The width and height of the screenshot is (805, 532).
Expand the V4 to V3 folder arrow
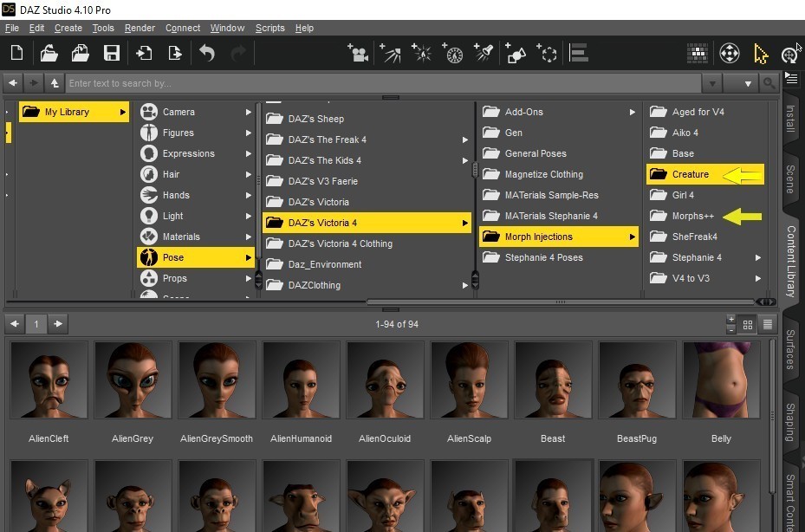coord(757,278)
